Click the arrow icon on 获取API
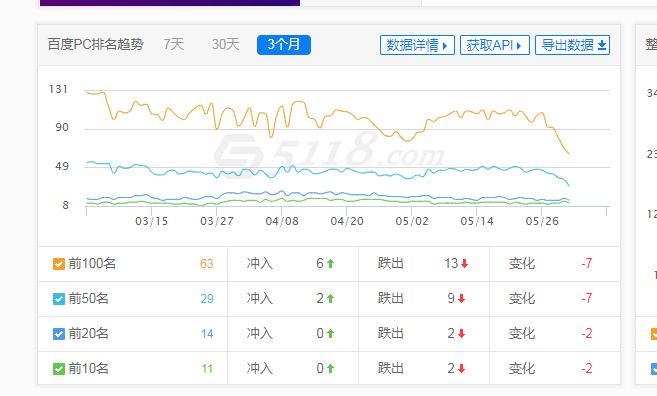657x396 pixels. (519, 46)
